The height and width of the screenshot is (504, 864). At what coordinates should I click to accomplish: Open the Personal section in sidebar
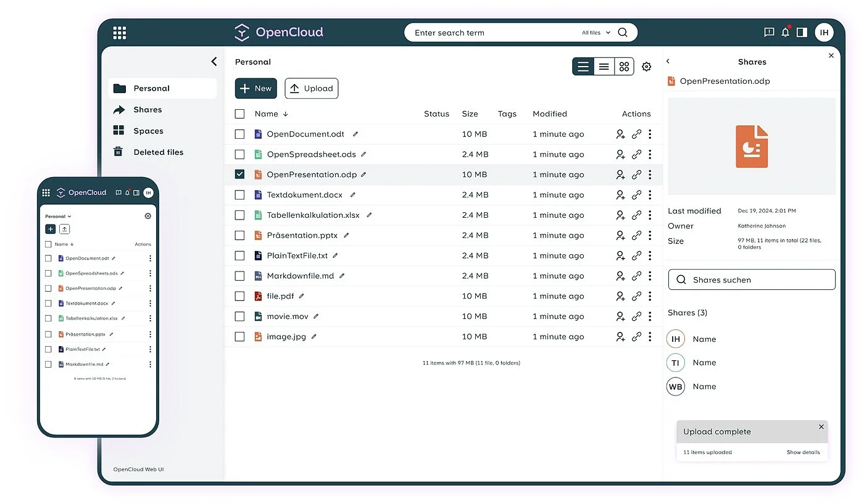pos(162,88)
